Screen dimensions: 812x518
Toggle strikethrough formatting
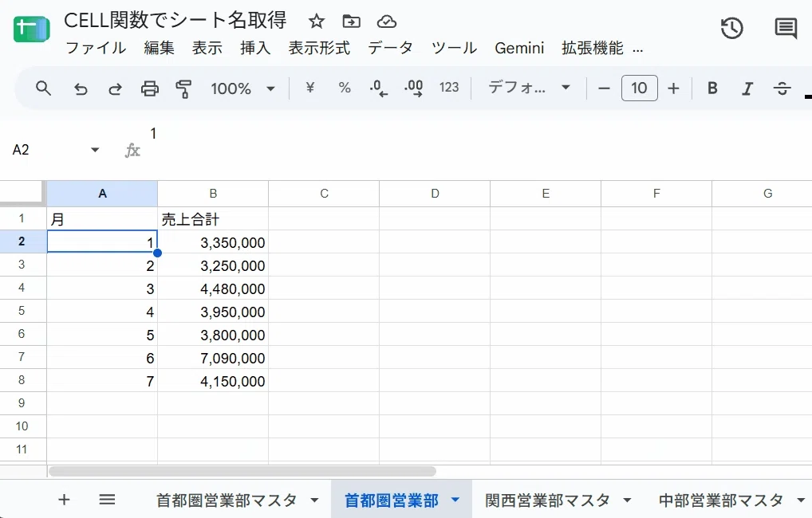pyautogui.click(x=782, y=89)
